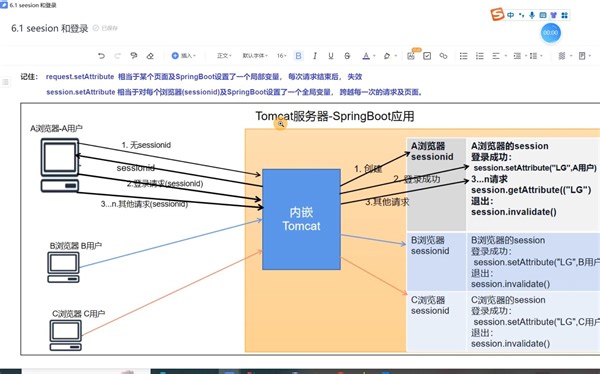Click the 'B浏览器 sessionid' table cell
Viewport: 600px width, 374px height.
tap(436, 262)
